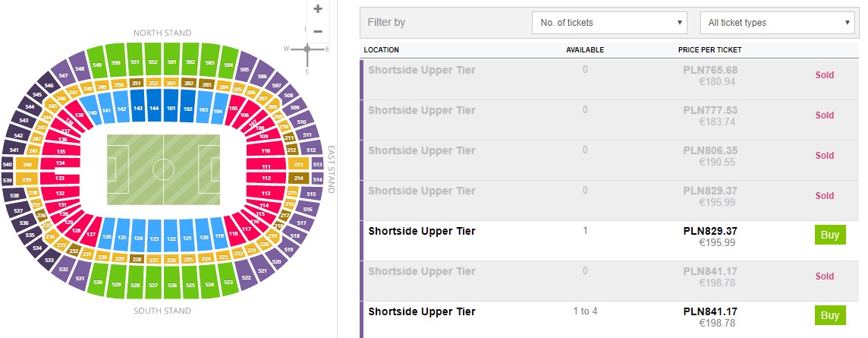Buy the single PLN829.37 ticket
868x338 pixels.
pos(829,235)
